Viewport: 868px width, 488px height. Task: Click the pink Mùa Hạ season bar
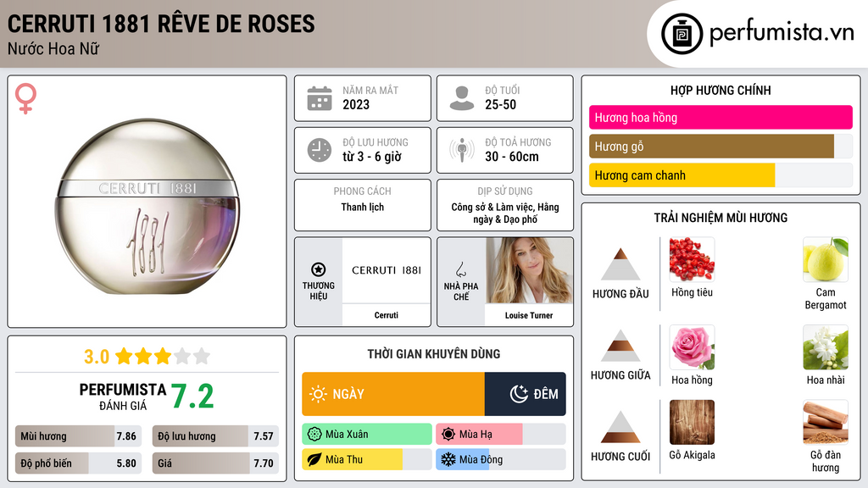[479, 435]
